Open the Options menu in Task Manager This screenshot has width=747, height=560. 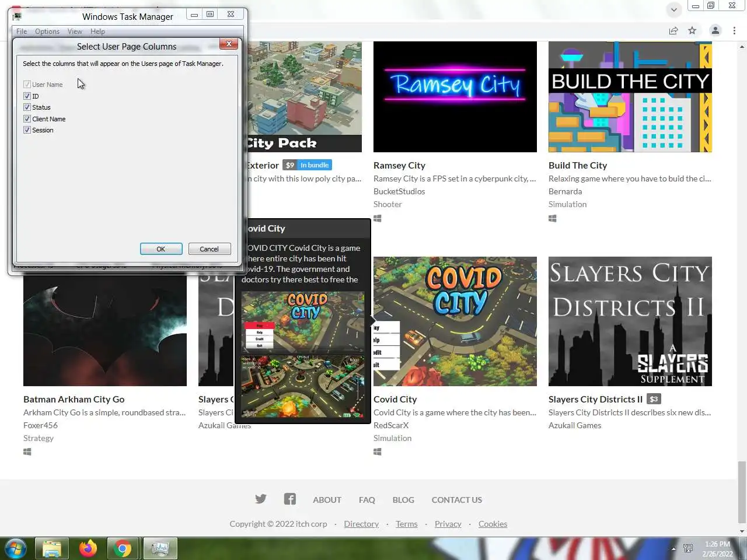point(47,32)
